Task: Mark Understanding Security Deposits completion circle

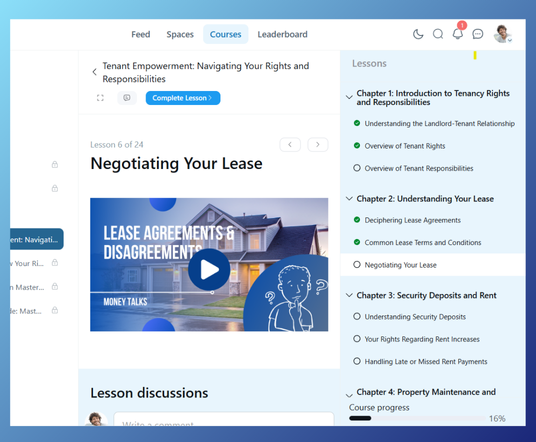Action: (357, 316)
